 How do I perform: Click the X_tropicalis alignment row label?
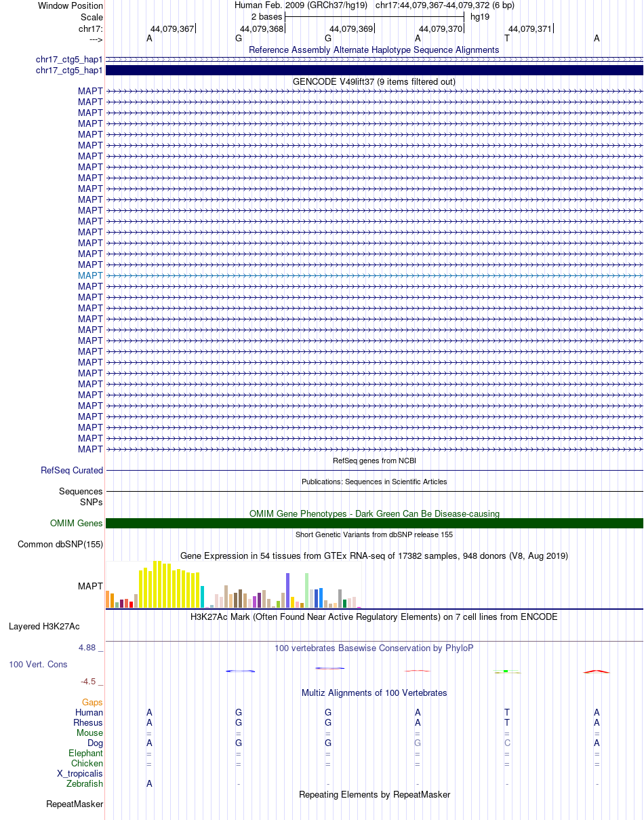(80, 773)
